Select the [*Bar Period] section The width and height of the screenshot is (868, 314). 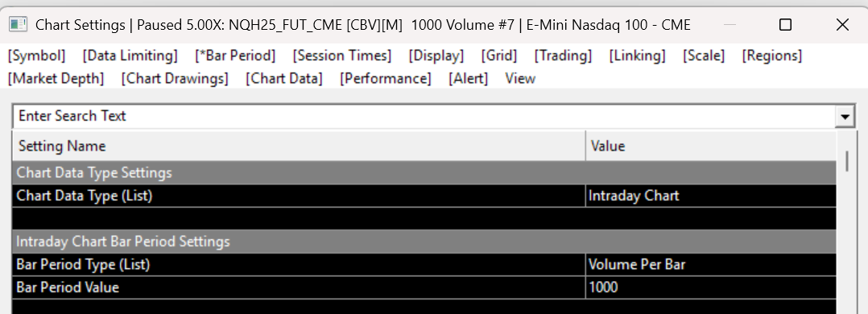pyautogui.click(x=235, y=56)
